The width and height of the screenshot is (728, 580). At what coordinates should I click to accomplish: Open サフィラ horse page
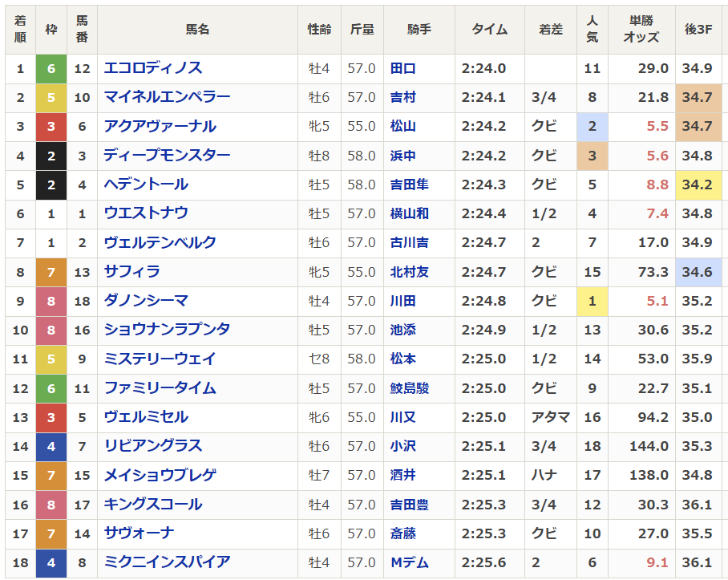pos(131,272)
